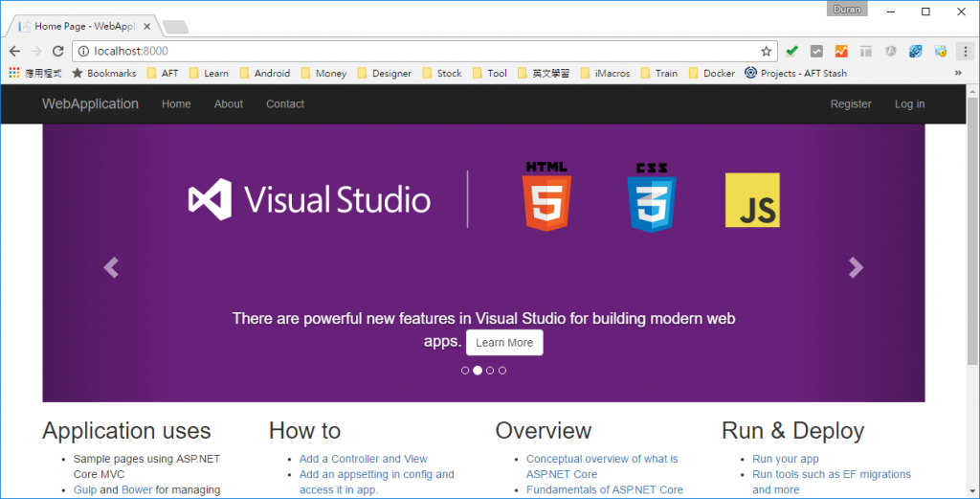The image size is (980, 499).
Task: Open the Gulp link
Action: coord(85,489)
